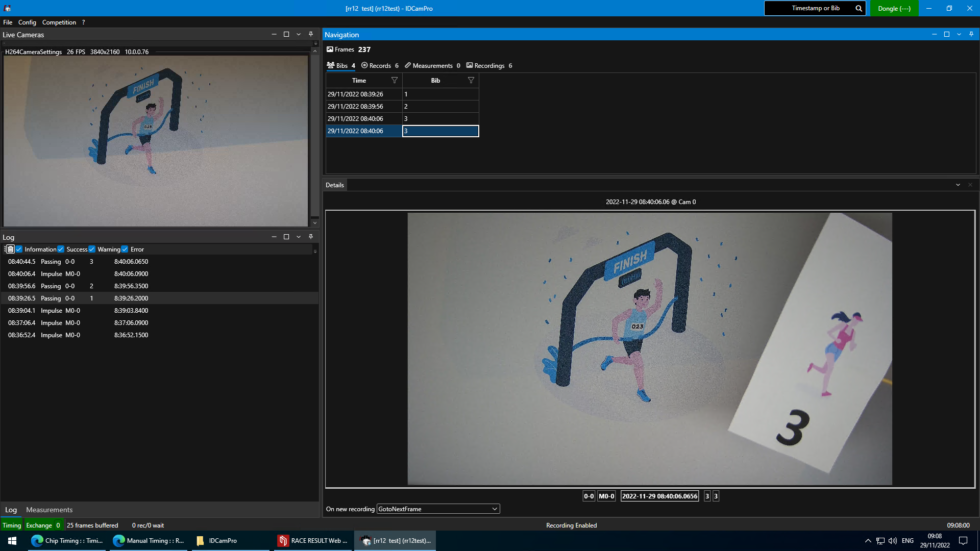
Task: Pin the Navigation panel
Action: tap(971, 34)
